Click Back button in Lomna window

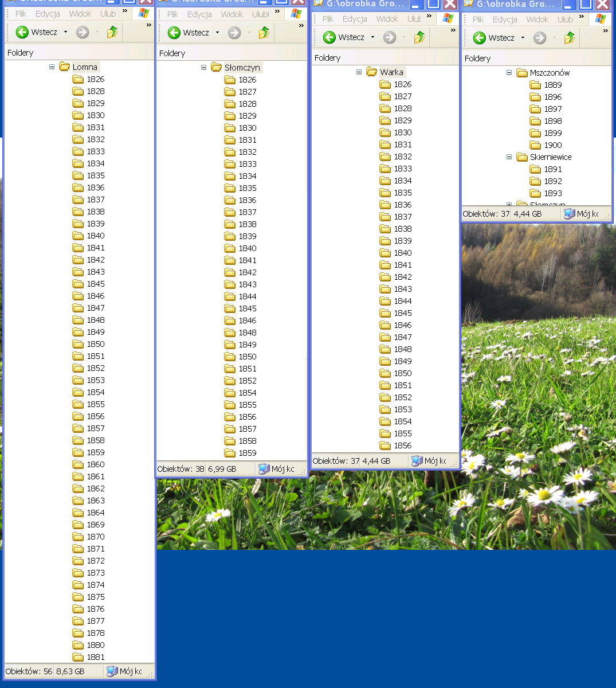point(23,32)
